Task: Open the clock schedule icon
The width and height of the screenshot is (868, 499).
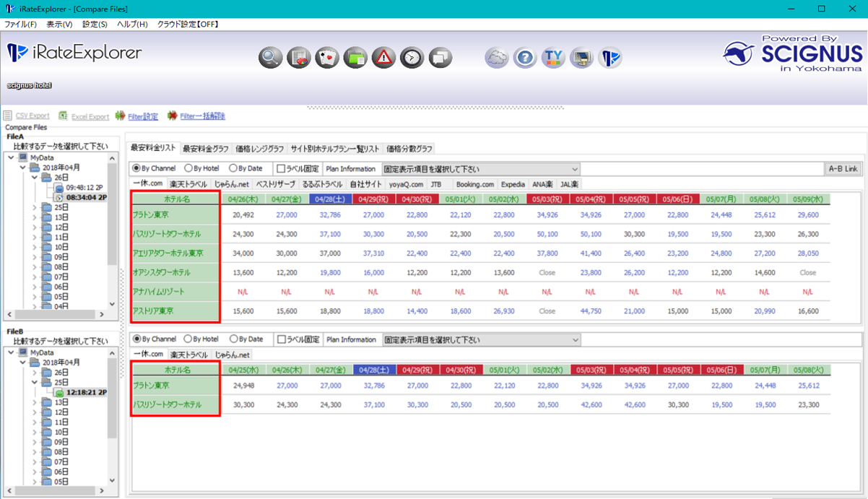Action: point(412,57)
